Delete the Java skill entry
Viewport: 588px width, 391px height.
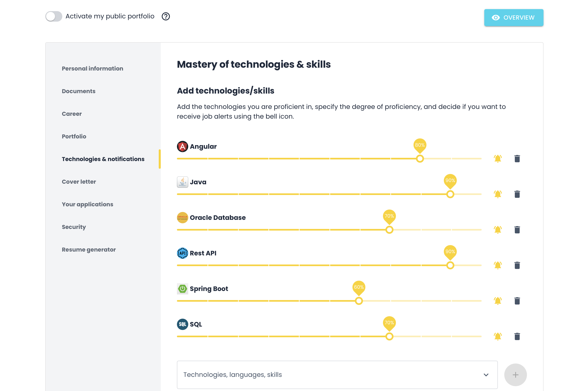517,194
